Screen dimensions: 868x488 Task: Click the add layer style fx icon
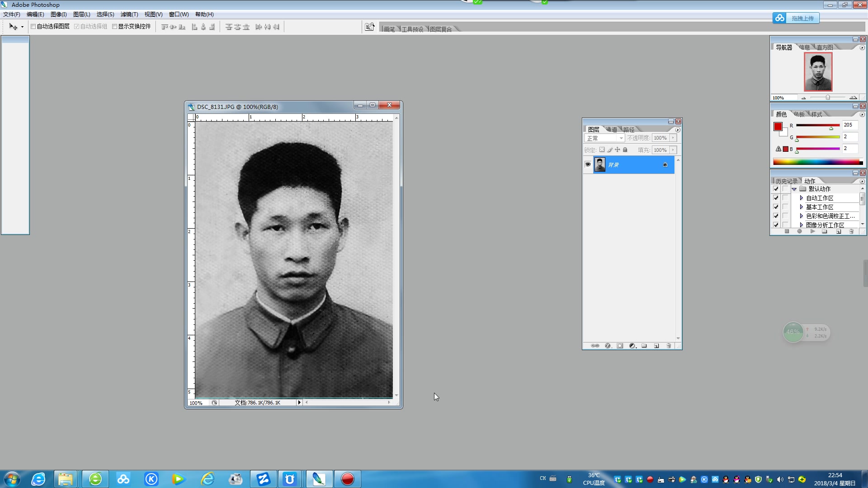point(608,346)
